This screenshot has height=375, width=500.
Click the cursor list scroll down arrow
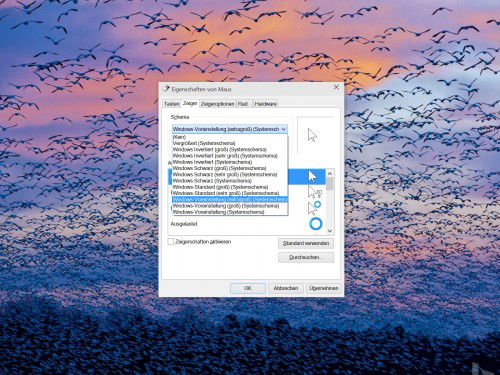click(330, 231)
